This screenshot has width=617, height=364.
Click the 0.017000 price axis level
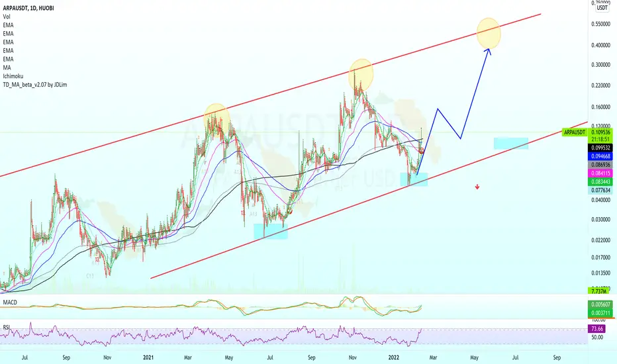[601, 257]
